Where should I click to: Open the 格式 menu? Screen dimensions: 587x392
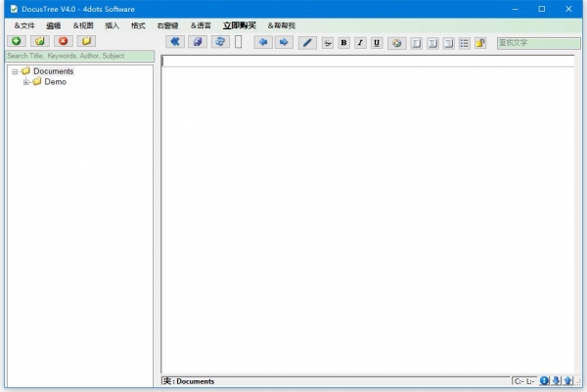point(138,24)
